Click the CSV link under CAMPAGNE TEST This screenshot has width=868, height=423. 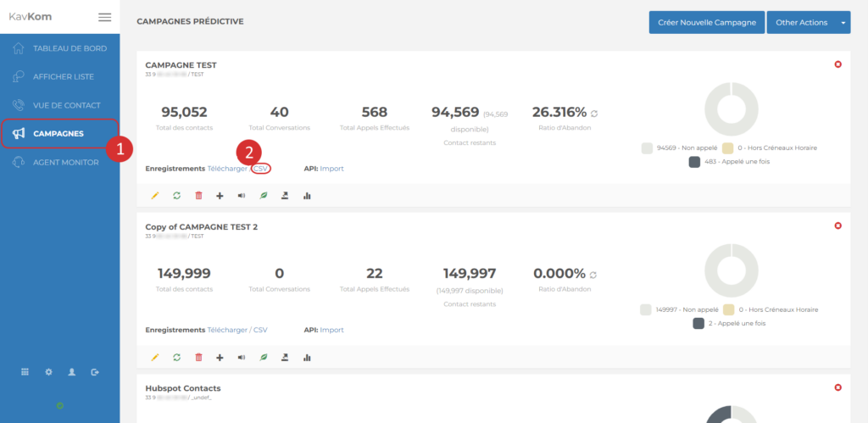coord(261,169)
